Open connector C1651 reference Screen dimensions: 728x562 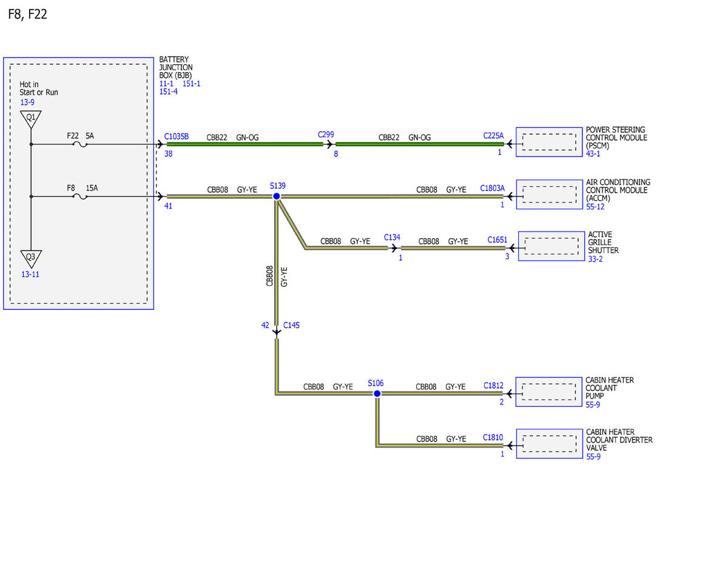pyautogui.click(x=497, y=241)
